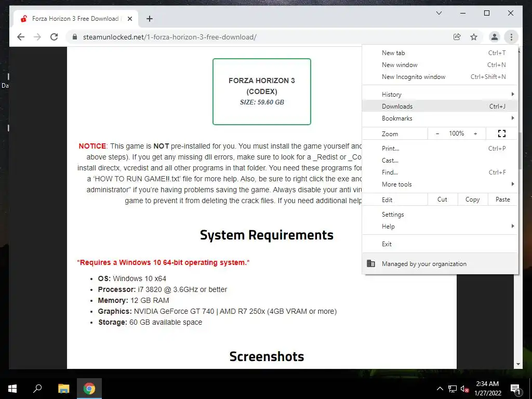The image size is (532, 399).
Task: Expand the Help submenu
Action: 440,227
